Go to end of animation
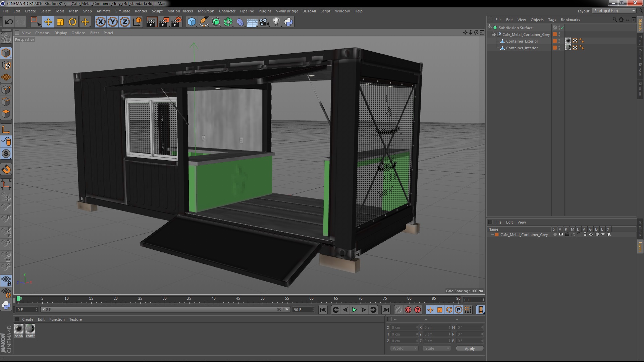644x362 pixels. click(386, 310)
